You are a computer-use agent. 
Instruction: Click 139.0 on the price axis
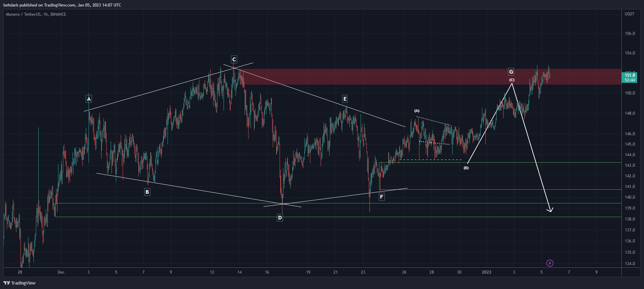[x=630, y=208]
